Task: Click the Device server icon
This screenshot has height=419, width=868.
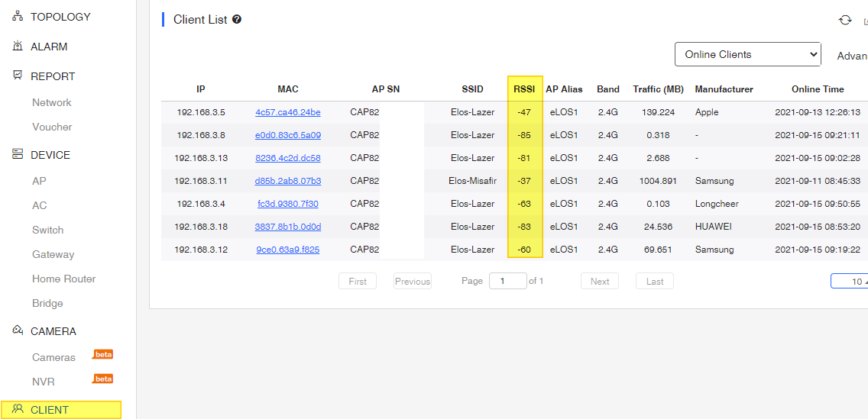Action: [x=17, y=154]
